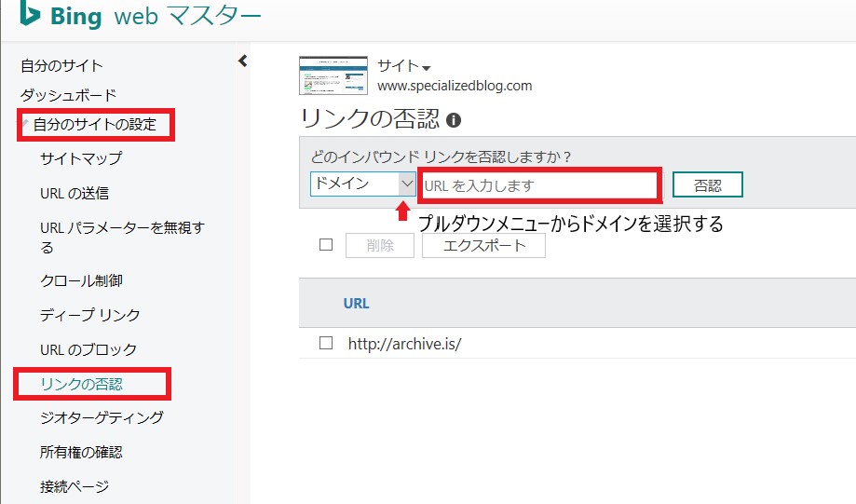
Task: Collapse the 自分のサイトの設定 section
Action: tap(95, 125)
